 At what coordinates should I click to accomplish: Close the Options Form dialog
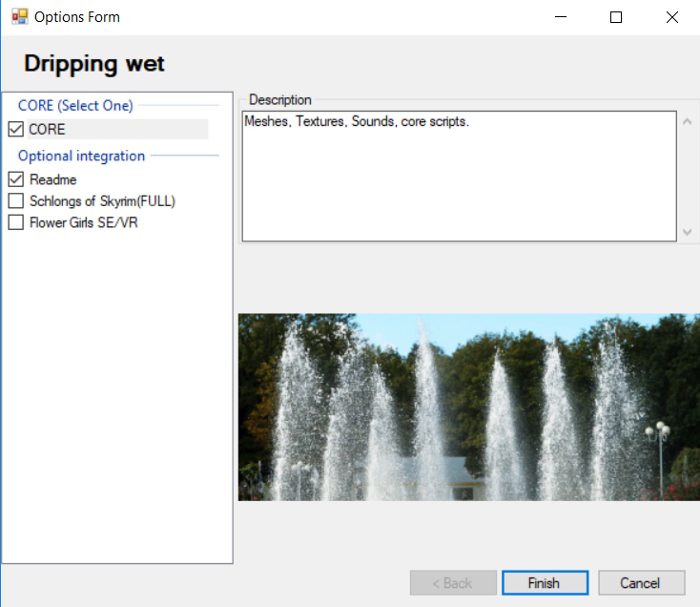[x=670, y=17]
